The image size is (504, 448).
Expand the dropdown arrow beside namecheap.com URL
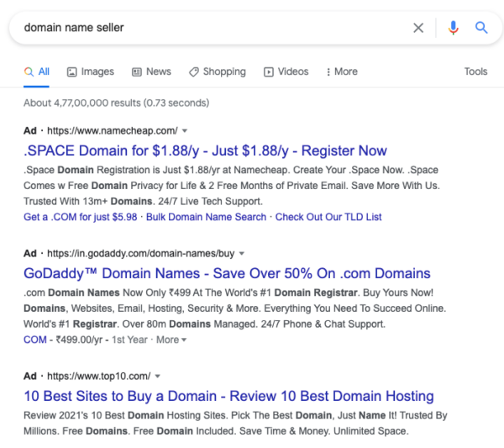click(185, 131)
